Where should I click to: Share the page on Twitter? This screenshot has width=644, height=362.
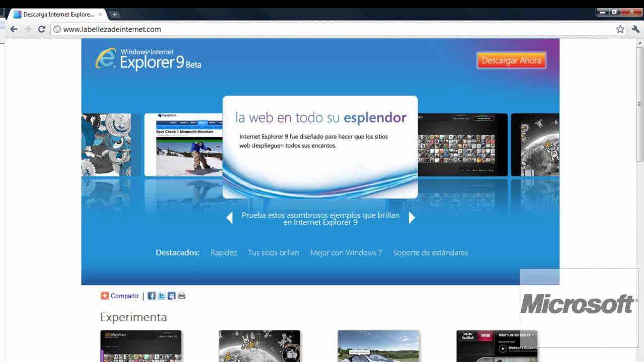[162, 296]
